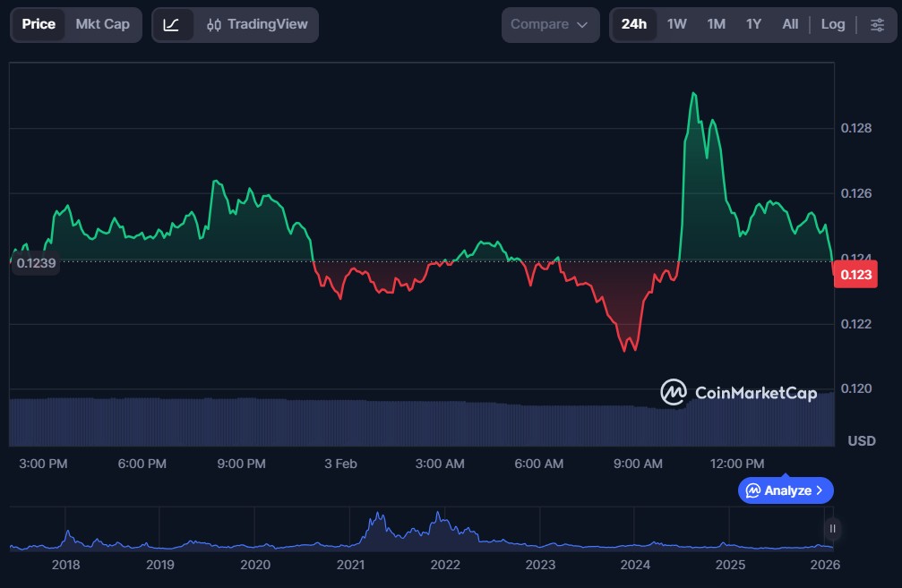Click the 0.1239 opening price label
The height and width of the screenshot is (588, 902).
36,263
